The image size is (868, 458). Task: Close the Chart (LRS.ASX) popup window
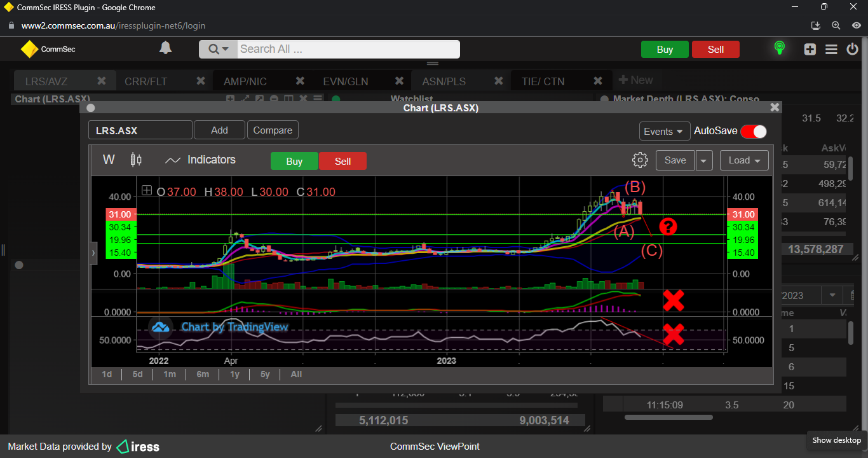(x=774, y=108)
